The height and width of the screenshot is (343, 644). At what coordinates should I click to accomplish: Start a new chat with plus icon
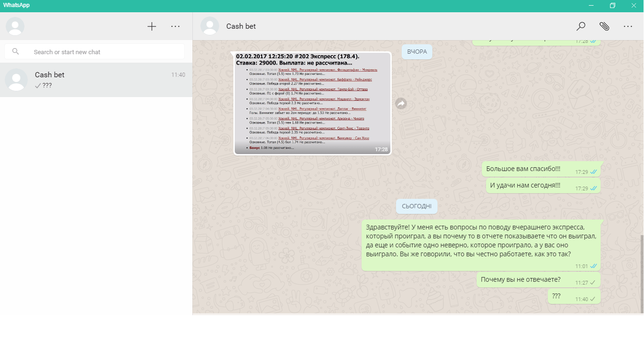pyautogui.click(x=152, y=26)
